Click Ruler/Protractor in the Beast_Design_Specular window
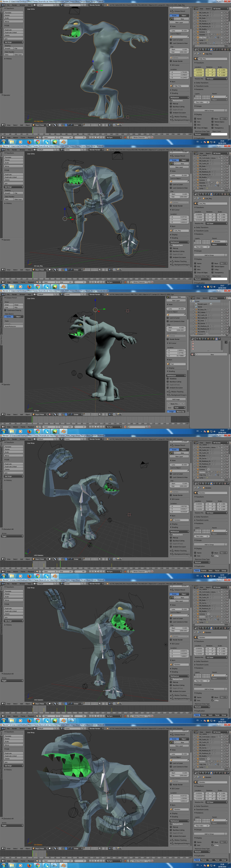Image resolution: width=231 pixels, height=868 pixels. [x=14, y=327]
